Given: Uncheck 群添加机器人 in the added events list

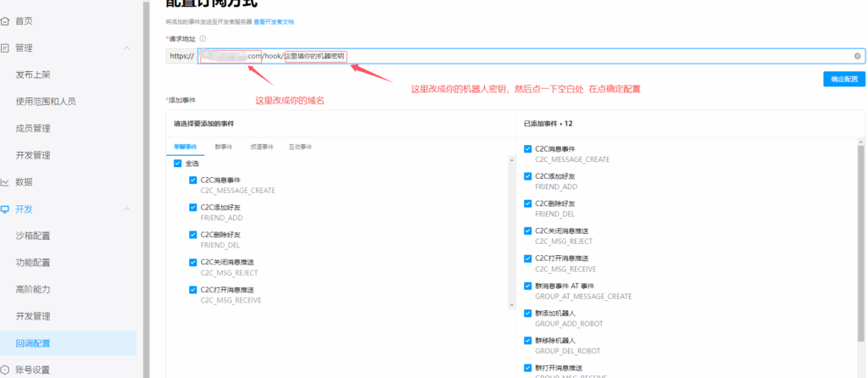Looking at the screenshot, I should [528, 314].
